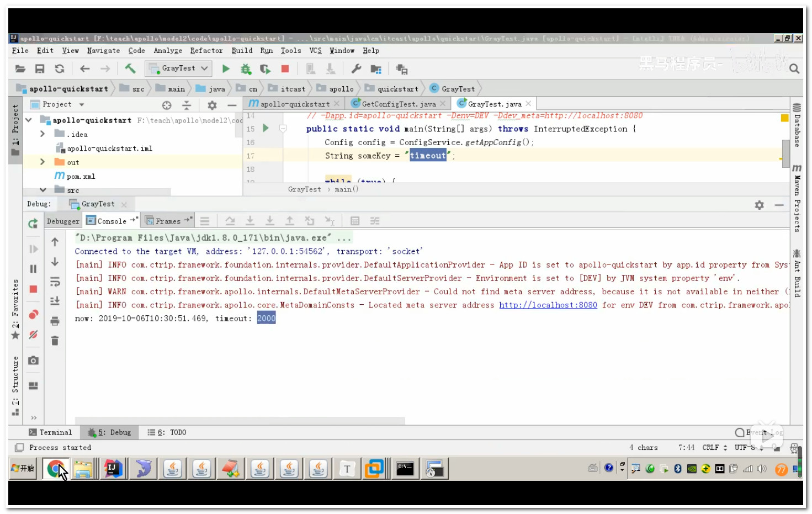Open Debug panel settings gear

click(760, 205)
